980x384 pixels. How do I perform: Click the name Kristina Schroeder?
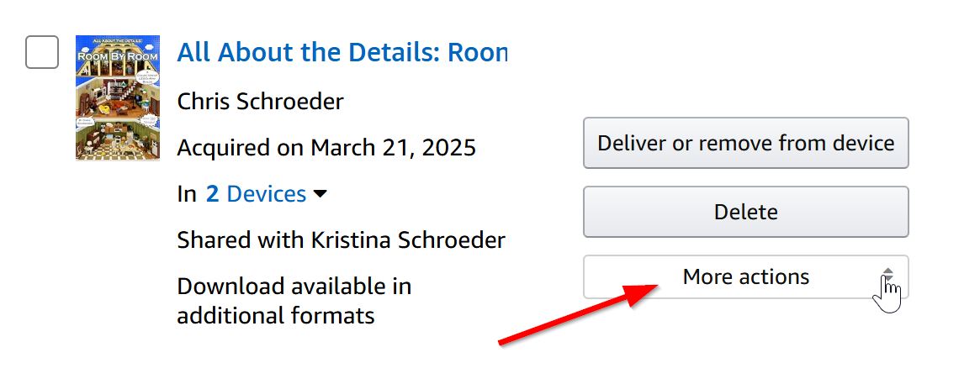point(406,240)
